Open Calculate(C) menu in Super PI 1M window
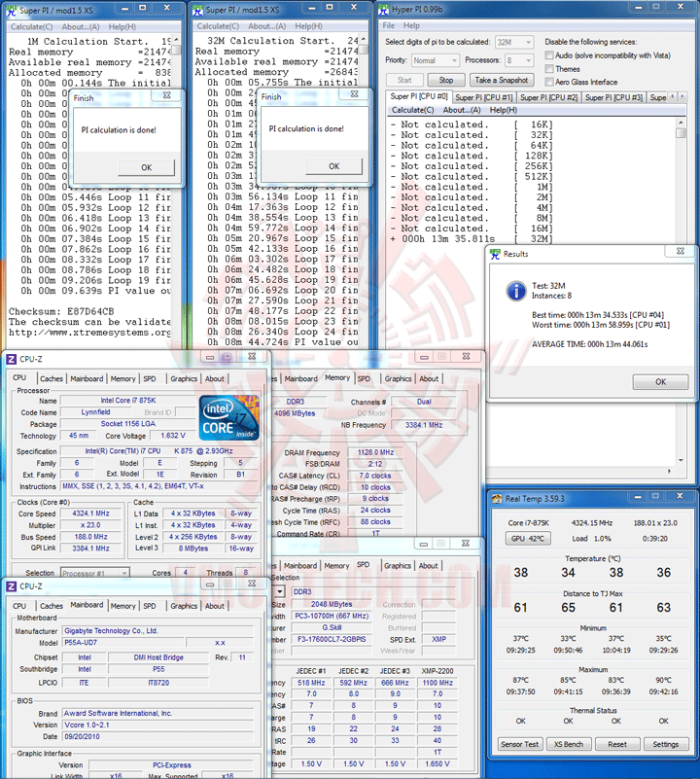Image resolution: width=700 pixels, height=779 pixels. [32, 27]
